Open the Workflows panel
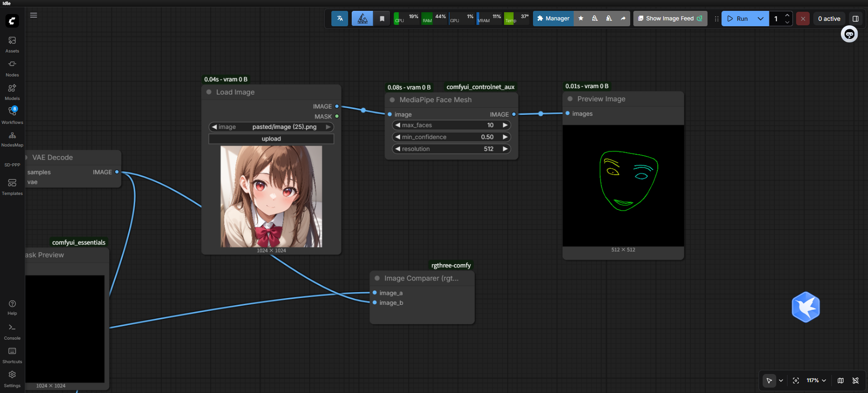The image size is (868, 393). 12,115
